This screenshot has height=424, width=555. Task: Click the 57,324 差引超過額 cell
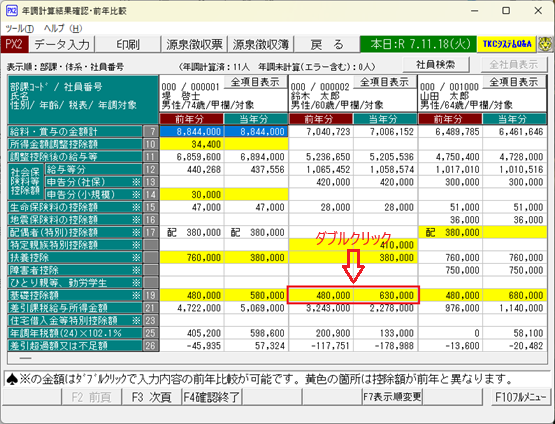(x=256, y=346)
